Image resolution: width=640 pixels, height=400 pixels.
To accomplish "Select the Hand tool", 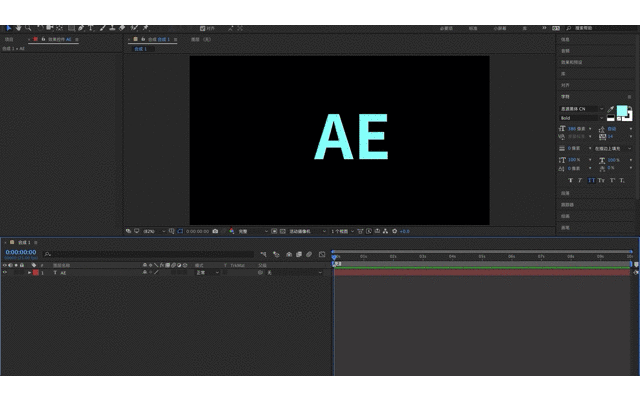I will pos(18,28).
